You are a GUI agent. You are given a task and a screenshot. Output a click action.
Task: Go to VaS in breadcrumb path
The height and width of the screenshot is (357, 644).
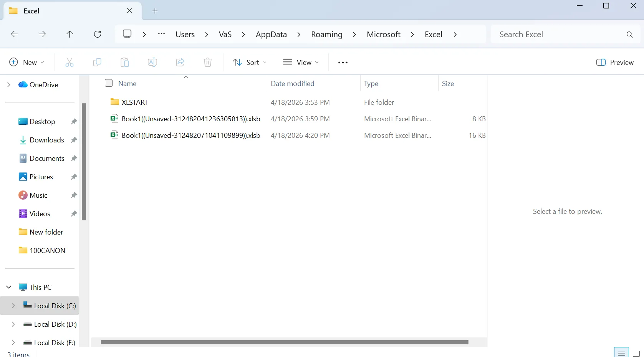(225, 35)
